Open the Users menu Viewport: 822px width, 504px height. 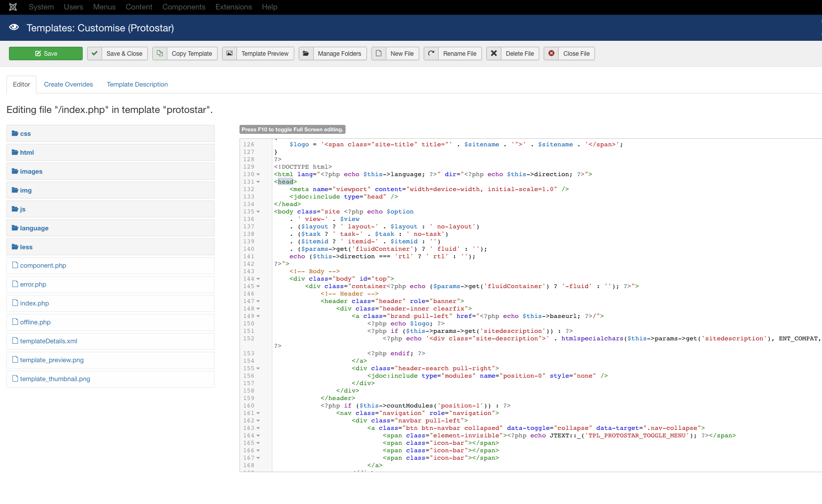click(x=74, y=7)
